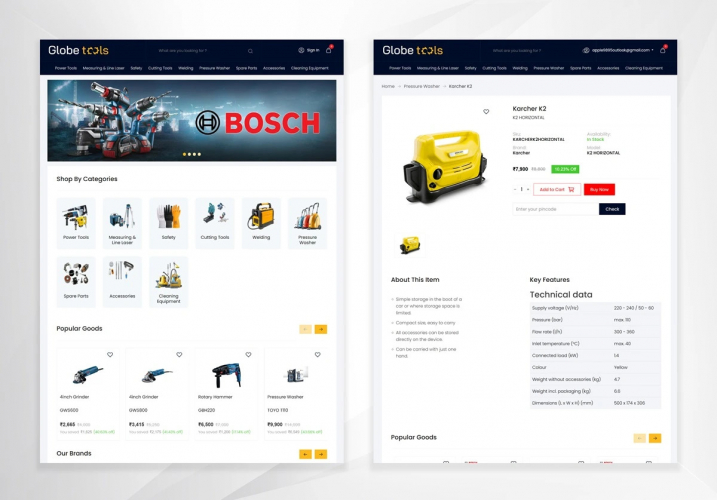The height and width of the screenshot is (500, 717).
Task: Select last Bosch banner carousel dot
Action: (x=199, y=154)
